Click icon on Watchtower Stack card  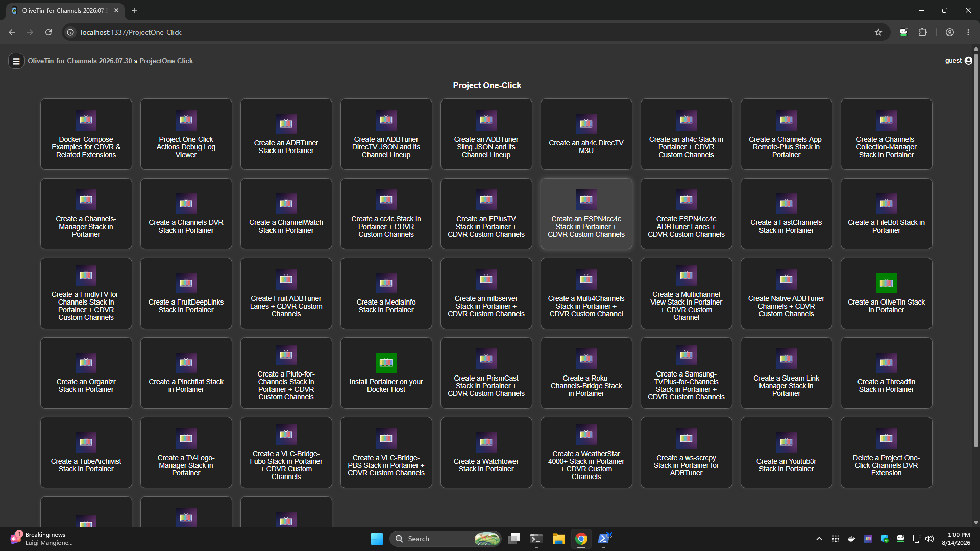click(486, 442)
